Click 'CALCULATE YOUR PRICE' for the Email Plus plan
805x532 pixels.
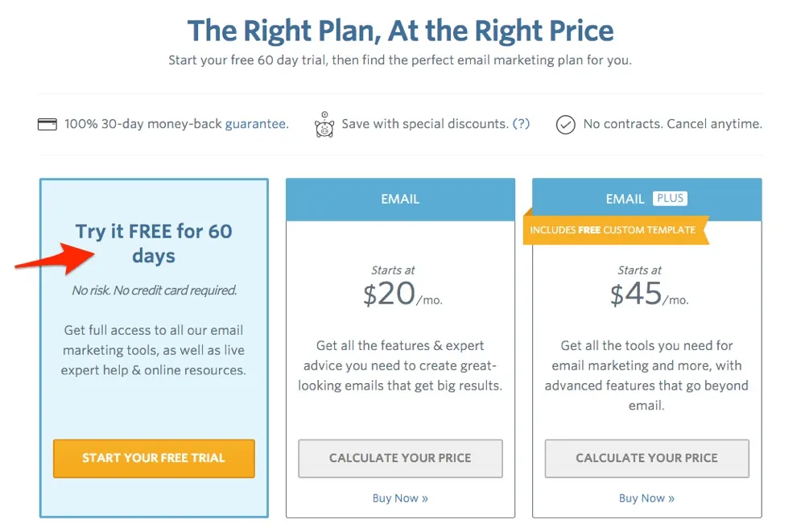[646, 458]
